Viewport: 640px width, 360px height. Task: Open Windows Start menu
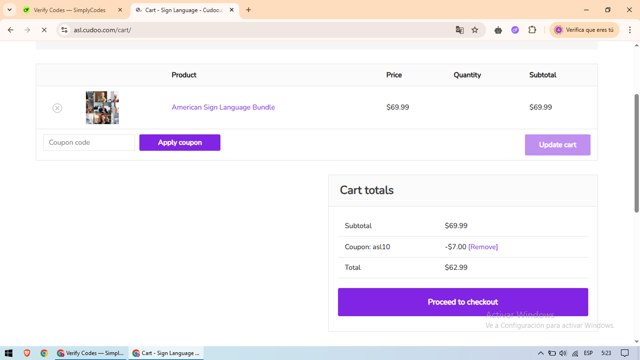pos(9,353)
